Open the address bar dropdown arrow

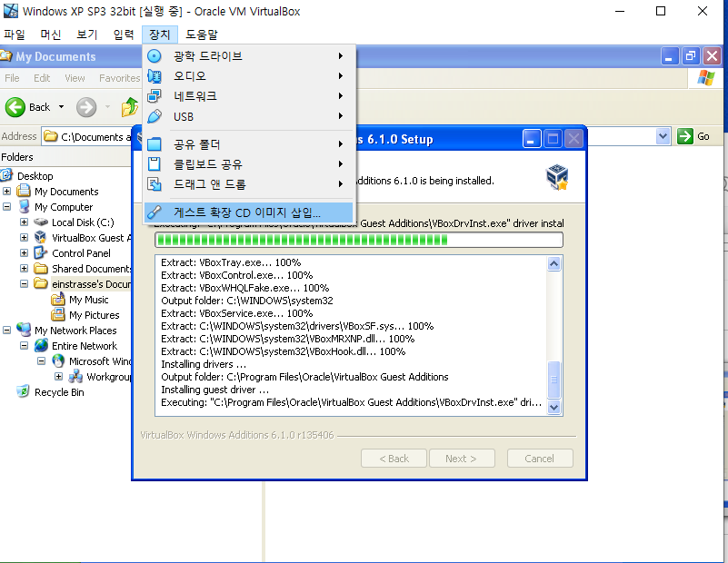tap(663, 136)
